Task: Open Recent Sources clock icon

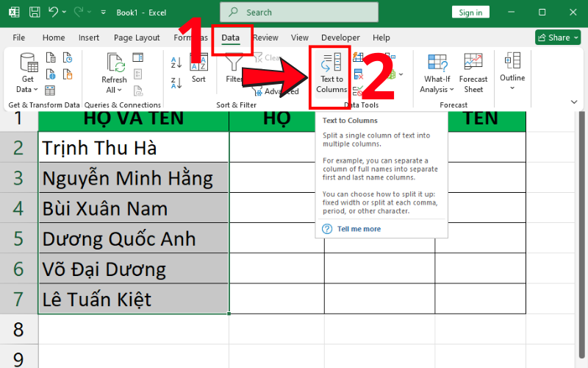Action: (68, 57)
